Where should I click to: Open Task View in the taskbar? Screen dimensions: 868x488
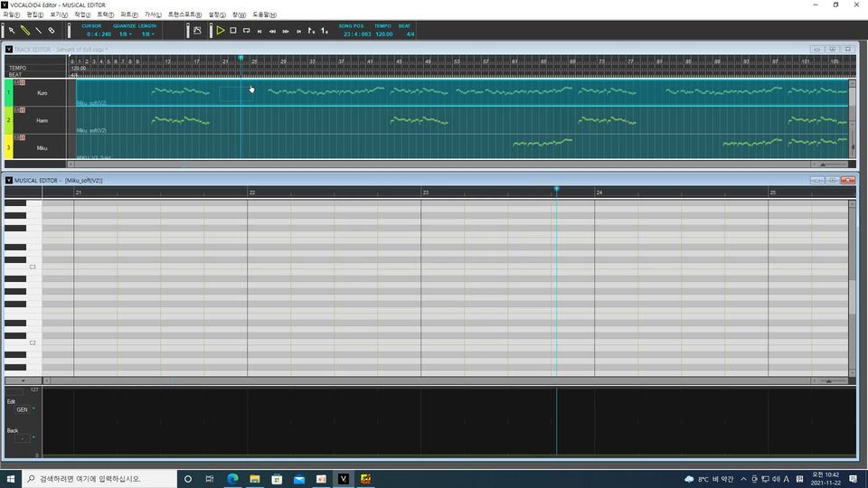[209, 479]
